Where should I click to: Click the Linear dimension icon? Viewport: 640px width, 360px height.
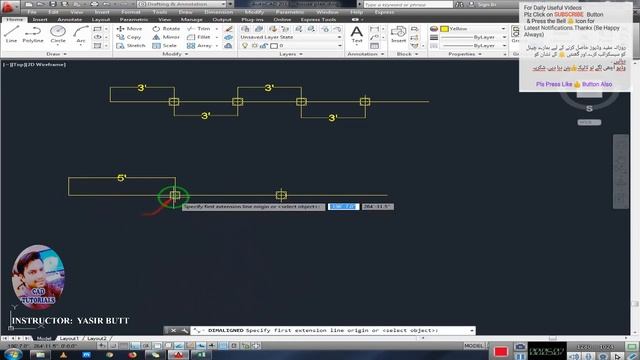pos(373,29)
